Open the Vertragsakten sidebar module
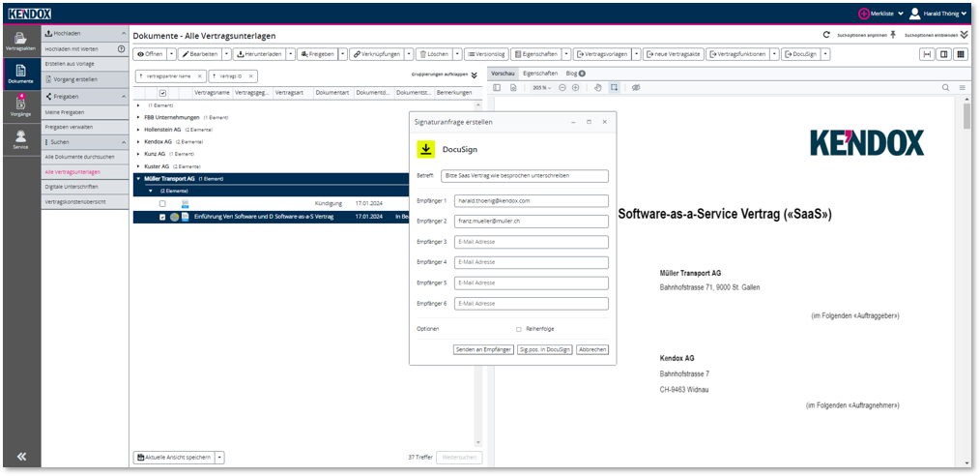Screen dimensions: 980x476 click(20, 41)
